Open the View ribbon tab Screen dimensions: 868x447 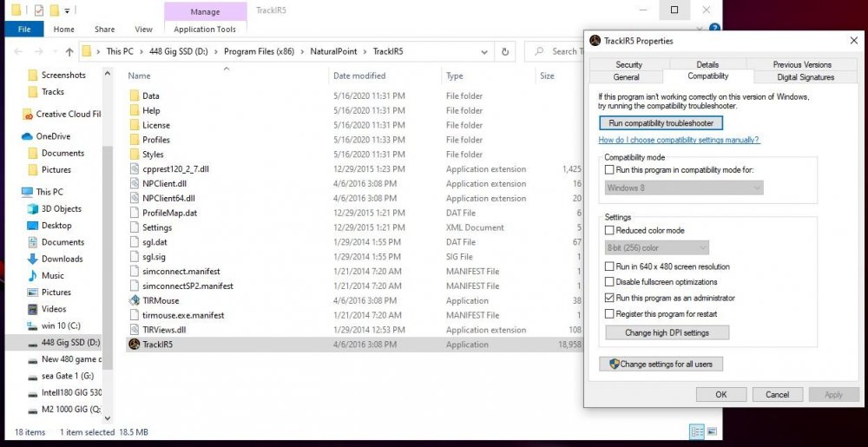point(143,29)
